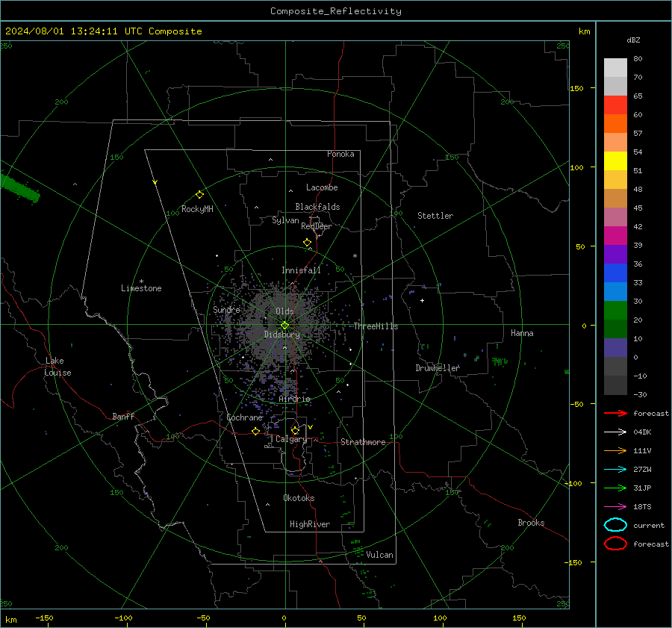Pick the cyan 27ZW arrow legend icon

(x=615, y=470)
